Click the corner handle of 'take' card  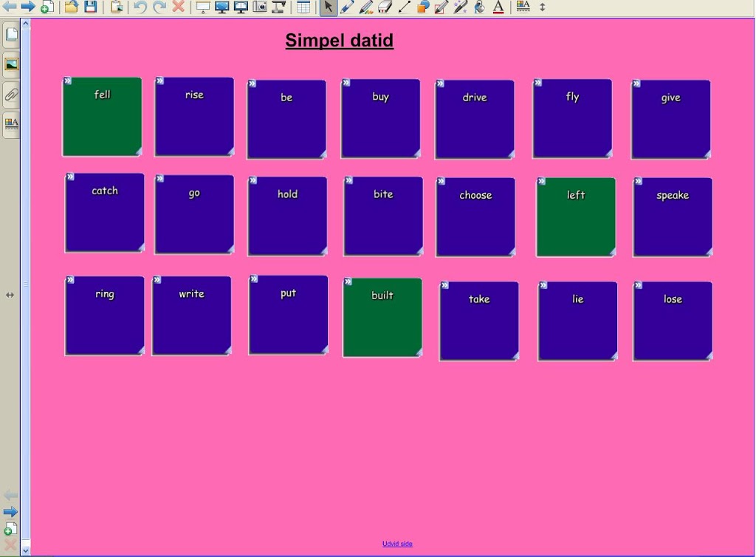(515, 356)
